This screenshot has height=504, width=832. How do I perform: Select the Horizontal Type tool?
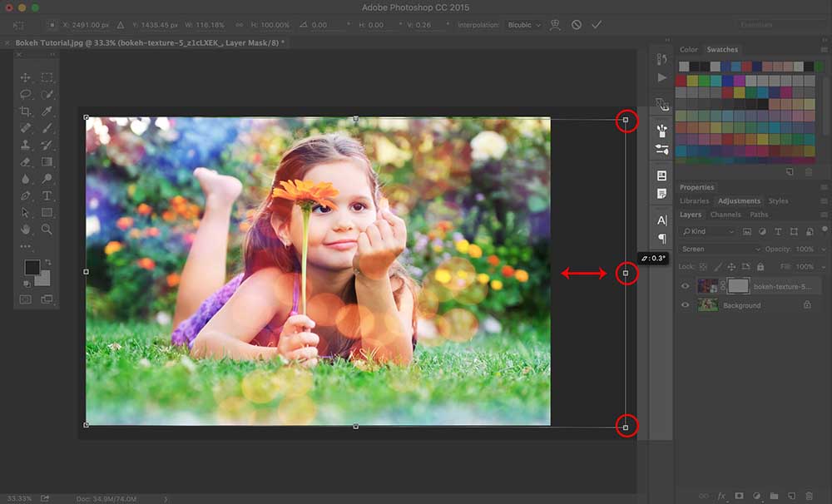47,195
